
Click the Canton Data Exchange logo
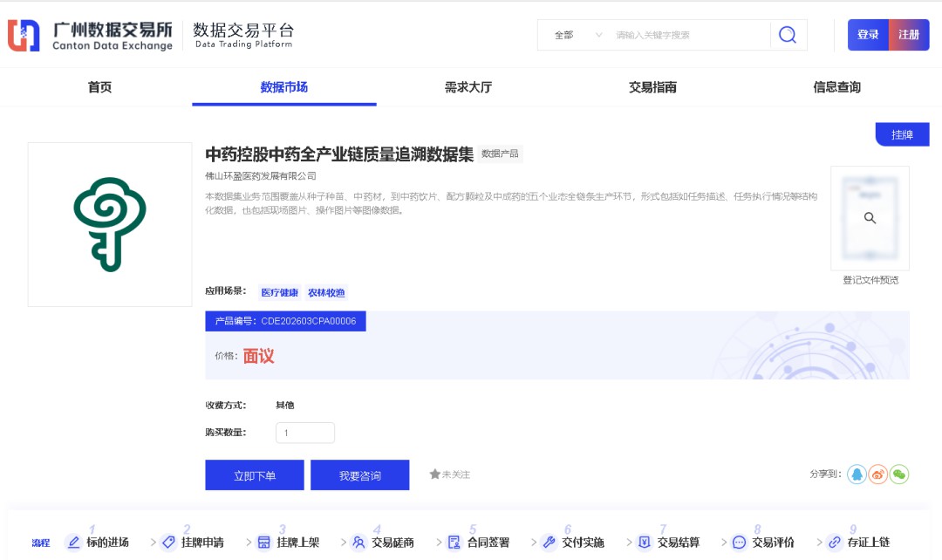(x=90, y=35)
